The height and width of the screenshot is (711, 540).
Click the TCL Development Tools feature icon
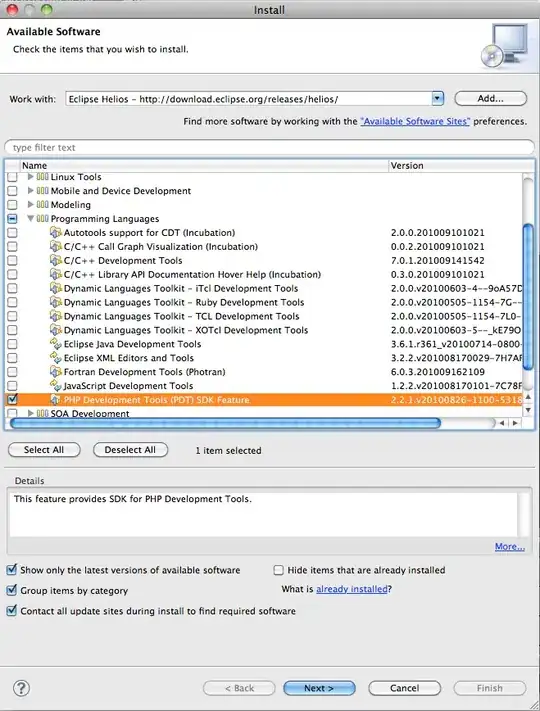pyautogui.click(x=56, y=316)
